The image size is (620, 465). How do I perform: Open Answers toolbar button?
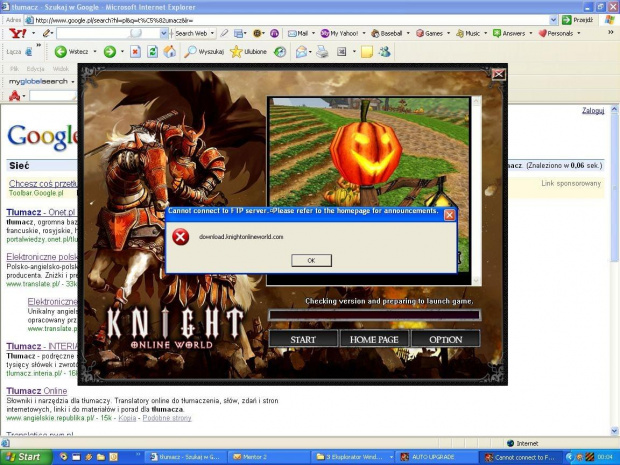point(508,34)
